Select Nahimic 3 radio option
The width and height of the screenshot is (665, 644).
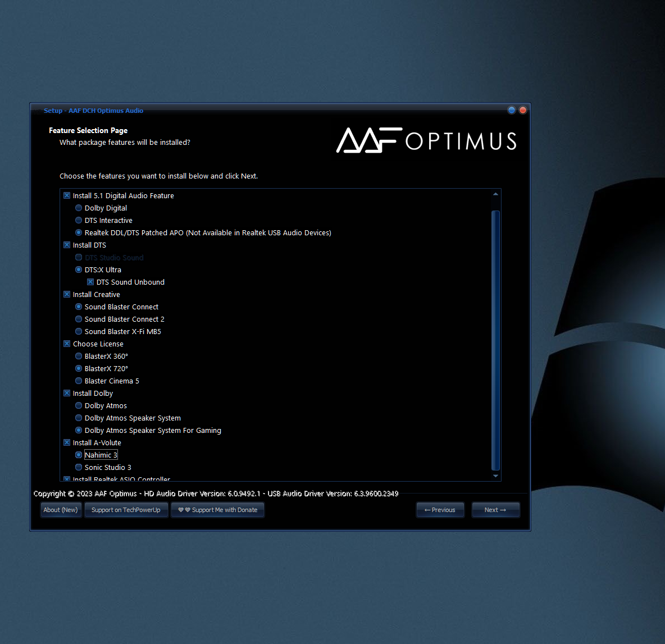[x=79, y=455]
